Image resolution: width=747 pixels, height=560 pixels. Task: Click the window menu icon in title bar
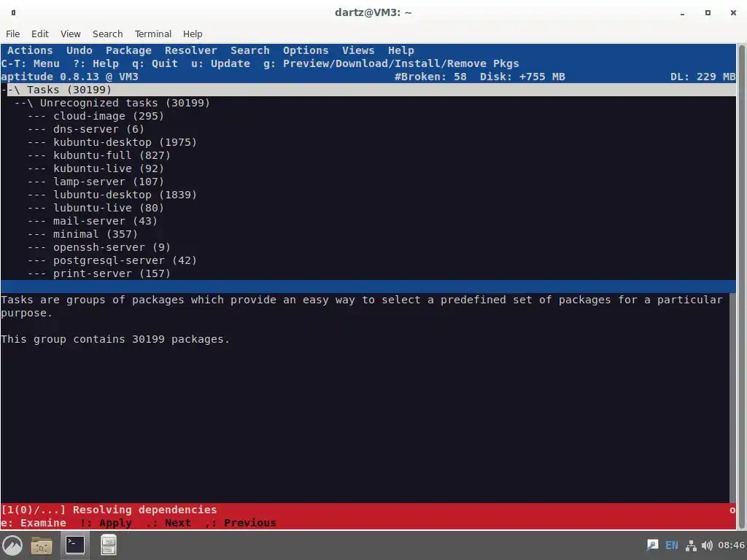pyautogui.click(x=13, y=13)
